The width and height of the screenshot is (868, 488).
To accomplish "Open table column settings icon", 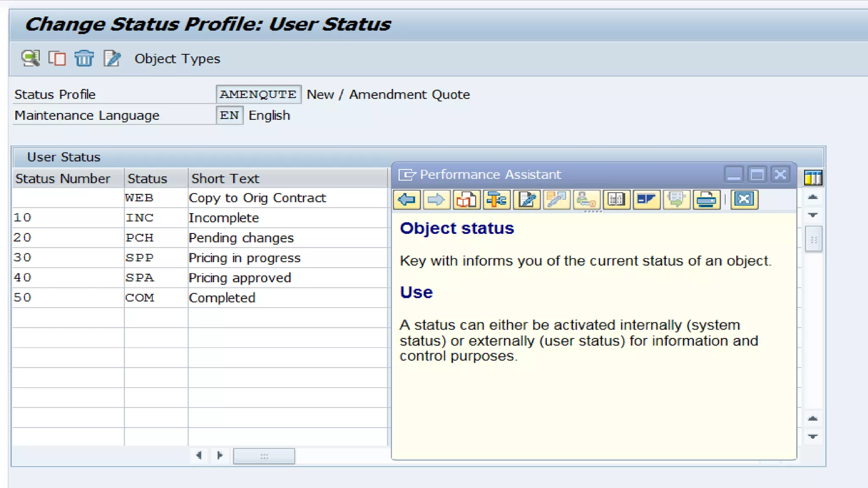I will click(x=813, y=178).
